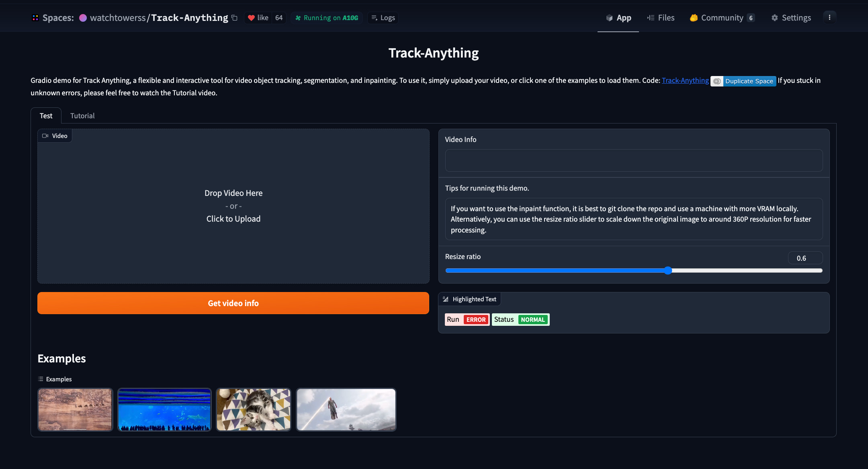Copy the space name with the copy icon
This screenshot has width=868, height=469.
point(235,18)
